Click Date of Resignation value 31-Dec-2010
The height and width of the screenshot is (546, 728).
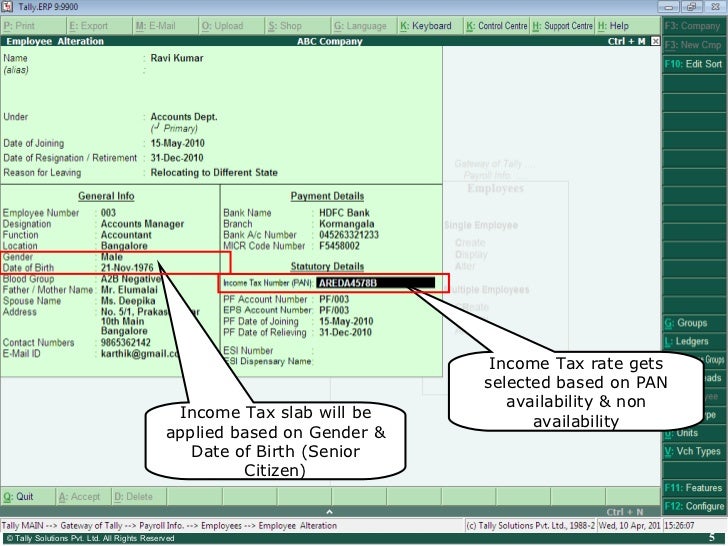[x=177, y=158]
